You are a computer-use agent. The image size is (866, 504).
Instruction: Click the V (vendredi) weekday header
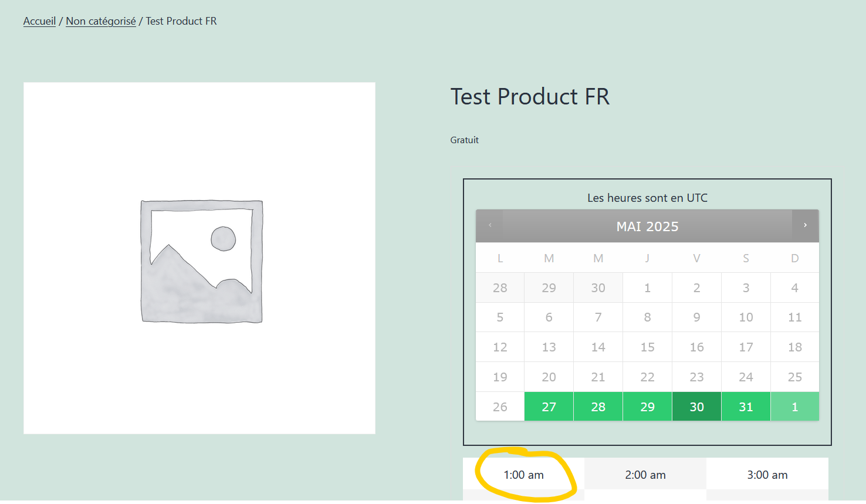pos(696,258)
